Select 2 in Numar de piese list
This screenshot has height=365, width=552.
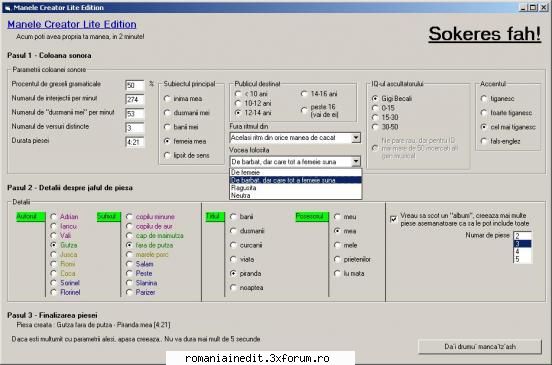[522, 236]
